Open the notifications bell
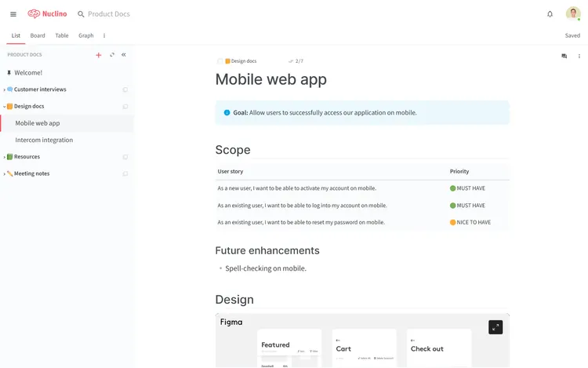This screenshot has width=588, height=368. click(550, 14)
